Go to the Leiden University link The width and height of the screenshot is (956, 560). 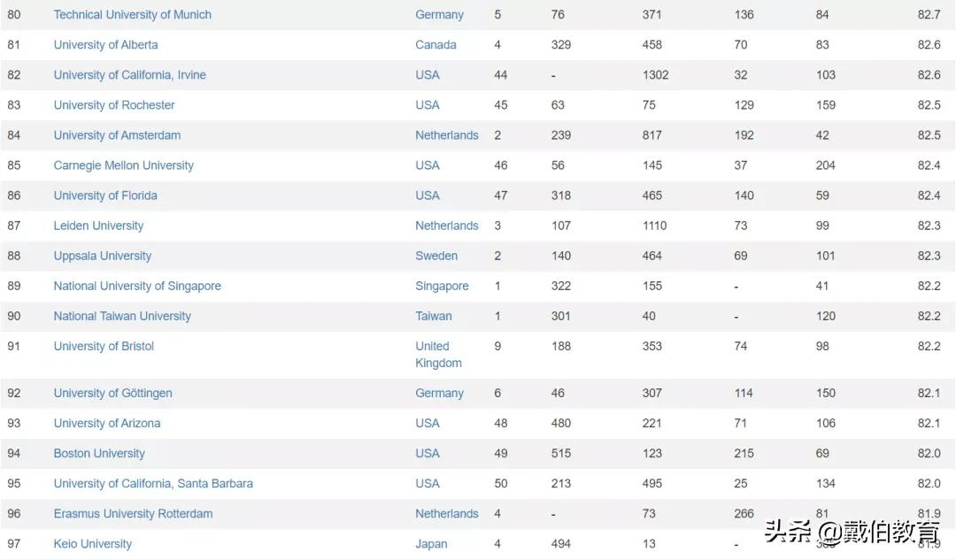pos(98,226)
